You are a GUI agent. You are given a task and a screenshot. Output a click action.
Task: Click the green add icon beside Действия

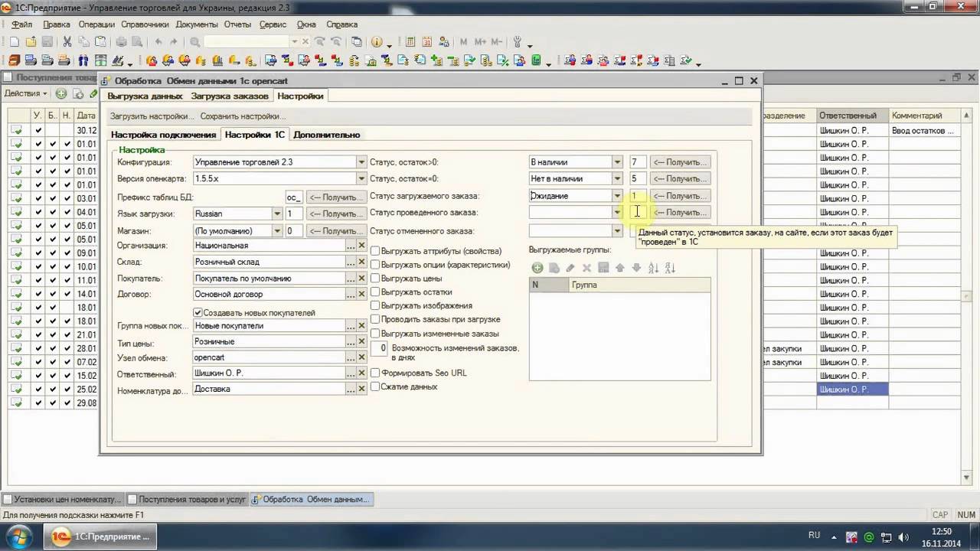tap(61, 94)
